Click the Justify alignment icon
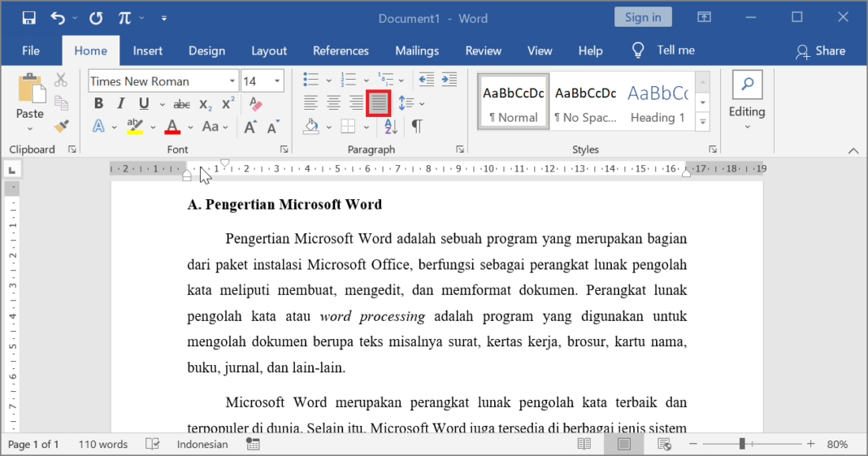The height and width of the screenshot is (456, 868). pos(379,103)
